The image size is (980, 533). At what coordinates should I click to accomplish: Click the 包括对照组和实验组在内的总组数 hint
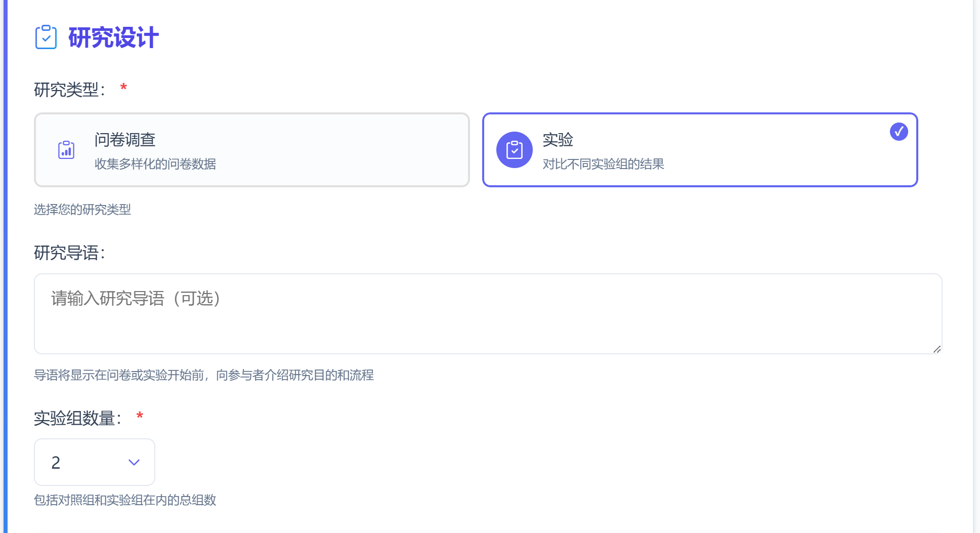(124, 501)
